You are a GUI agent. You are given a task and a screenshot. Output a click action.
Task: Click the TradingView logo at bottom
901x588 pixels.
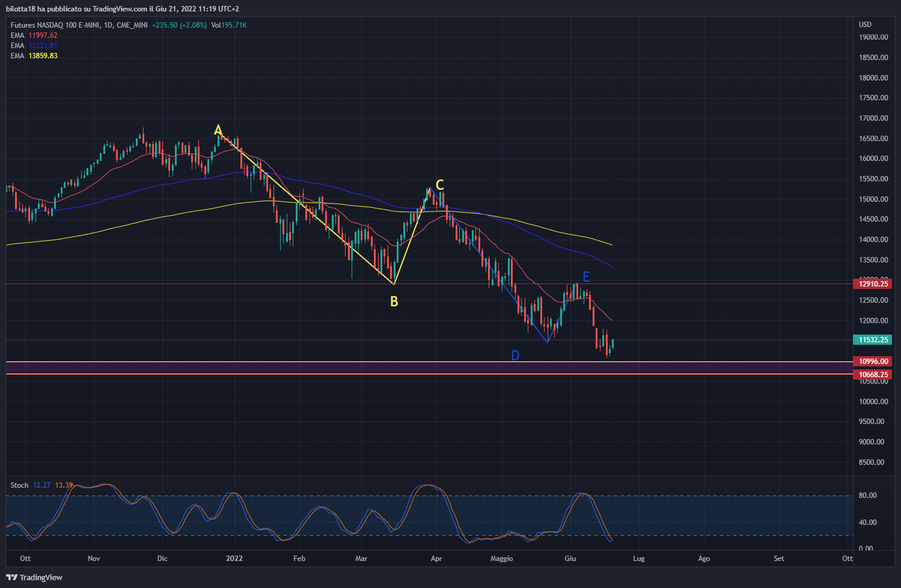pyautogui.click(x=34, y=577)
